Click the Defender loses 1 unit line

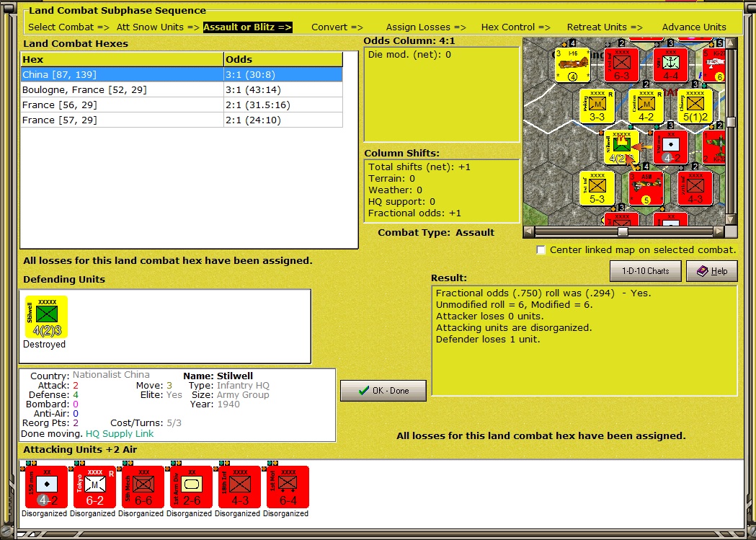(x=488, y=340)
